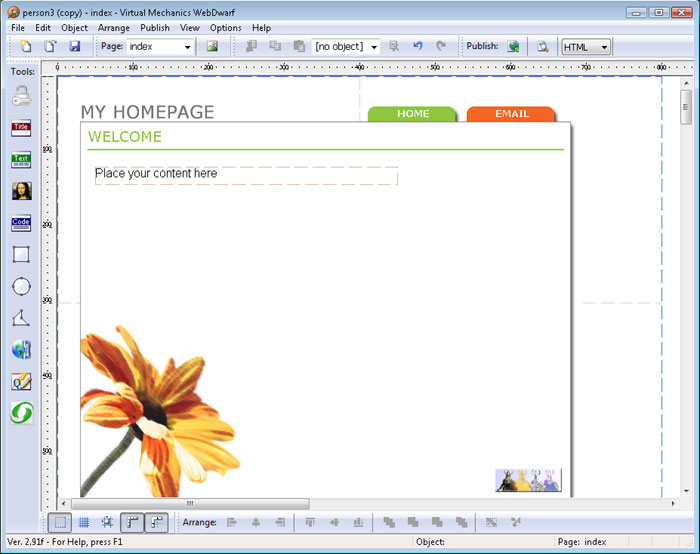Pick the rectangle shape tool

pos(21,255)
